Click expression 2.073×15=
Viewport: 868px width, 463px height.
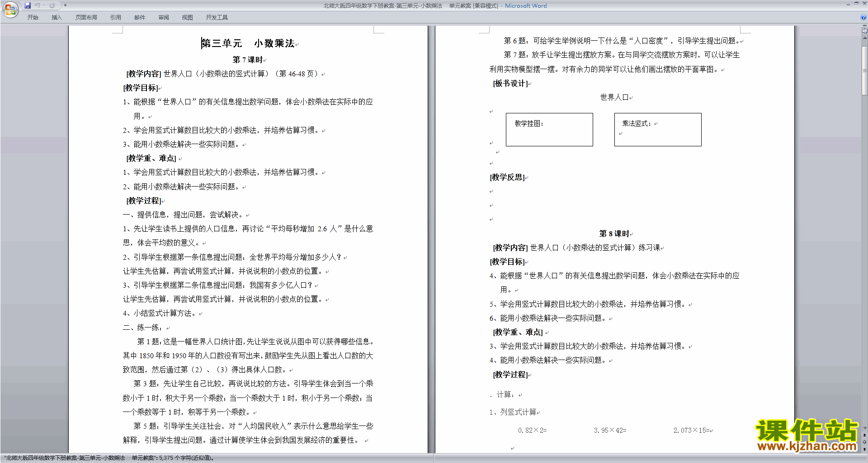pos(692,430)
